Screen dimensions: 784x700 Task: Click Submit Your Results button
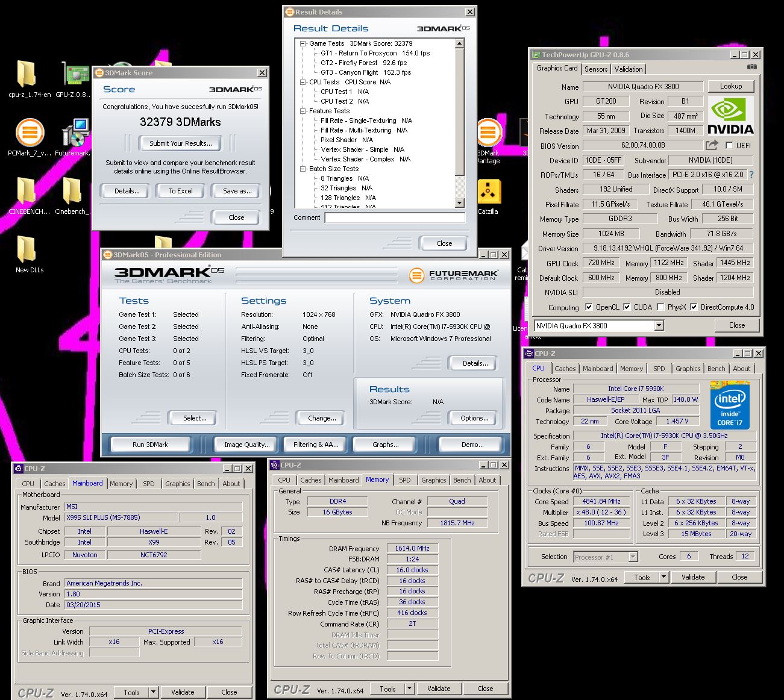tap(180, 143)
